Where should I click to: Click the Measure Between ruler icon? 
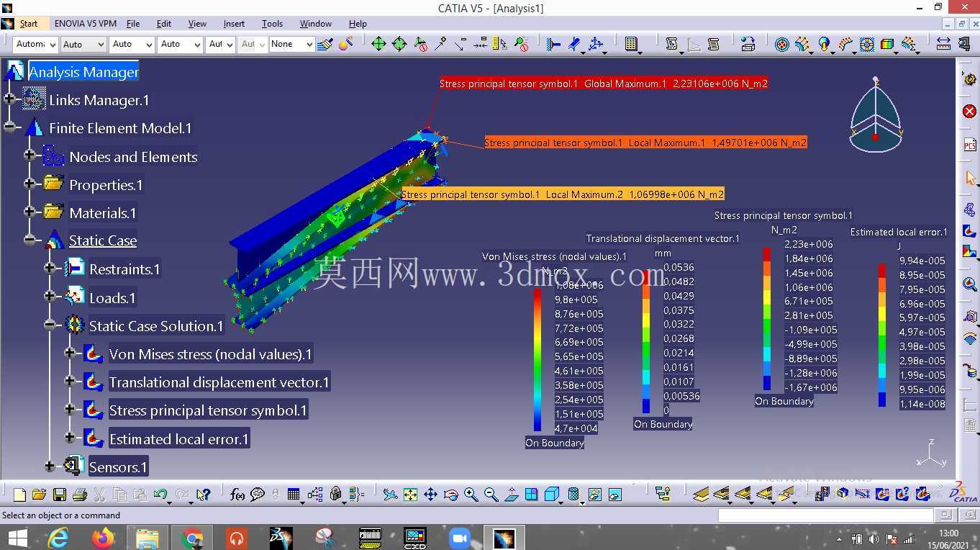[x=943, y=44]
